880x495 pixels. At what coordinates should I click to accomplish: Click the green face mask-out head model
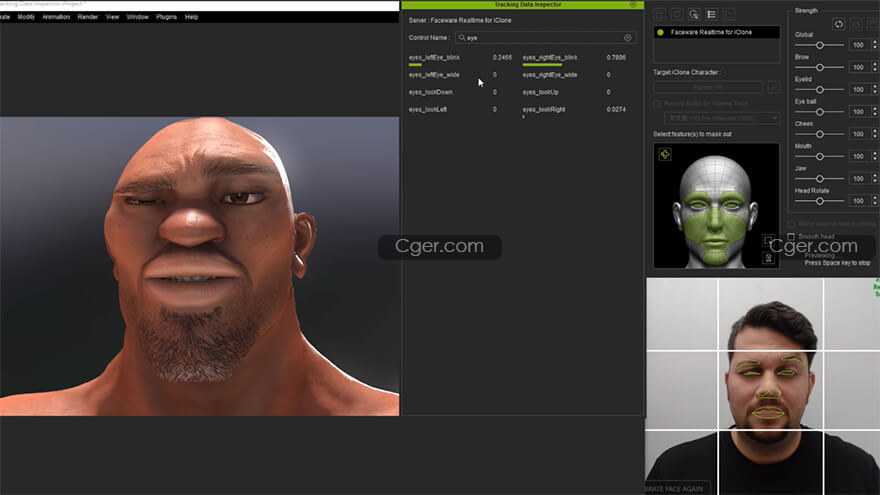(715, 210)
